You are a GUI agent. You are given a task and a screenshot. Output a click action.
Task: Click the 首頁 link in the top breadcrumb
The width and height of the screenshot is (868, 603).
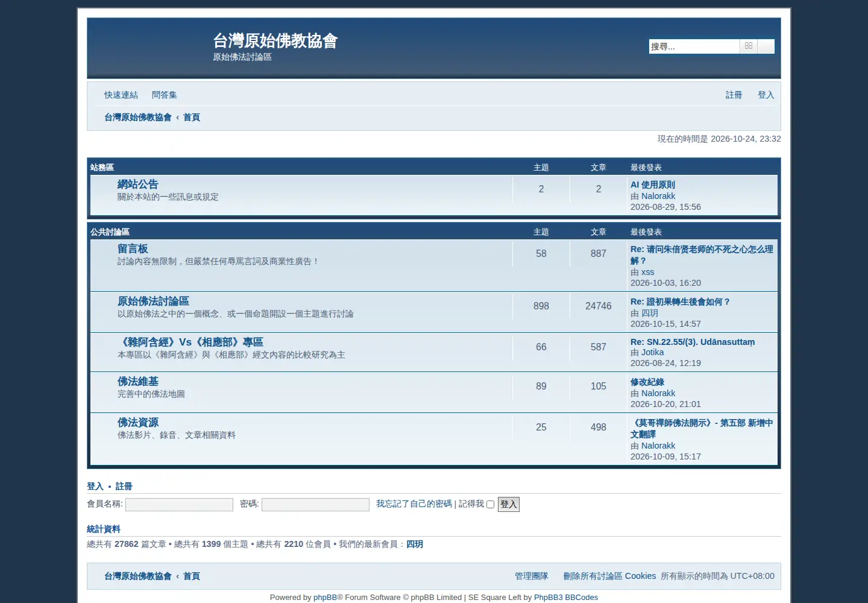(x=192, y=117)
